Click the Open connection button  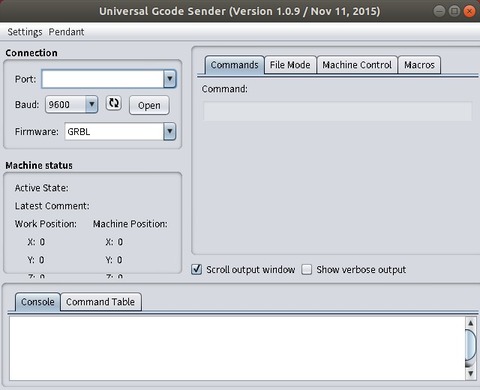[149, 105]
